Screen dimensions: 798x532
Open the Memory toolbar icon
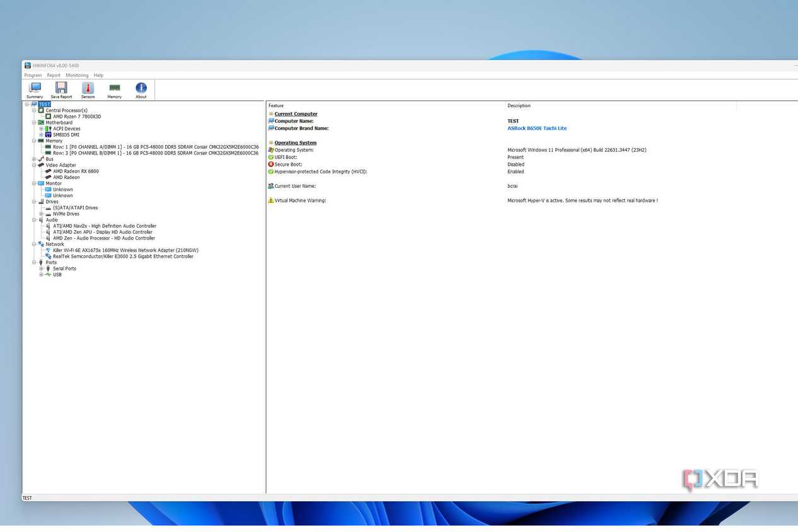(x=114, y=88)
